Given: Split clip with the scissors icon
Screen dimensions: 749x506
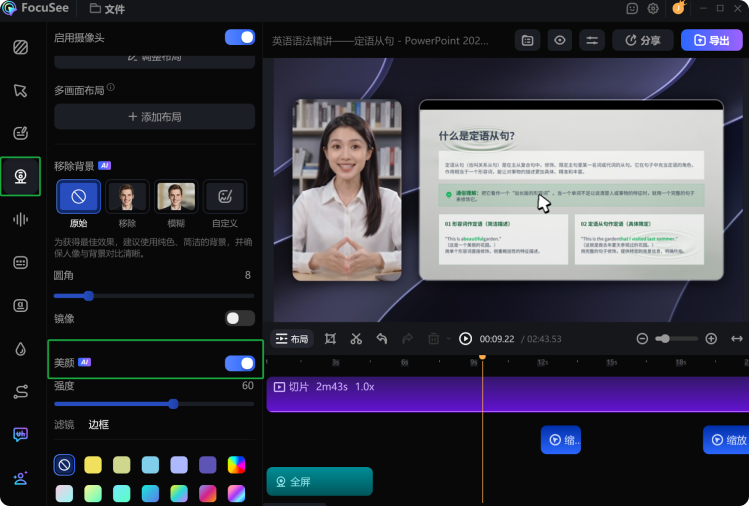Looking at the screenshot, I should click(356, 339).
